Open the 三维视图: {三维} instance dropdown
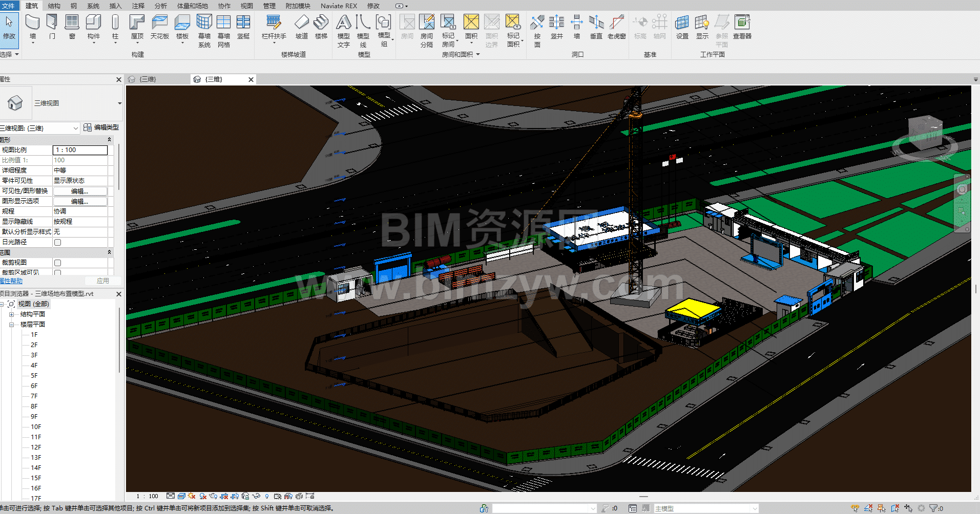980x514 pixels. (75, 128)
